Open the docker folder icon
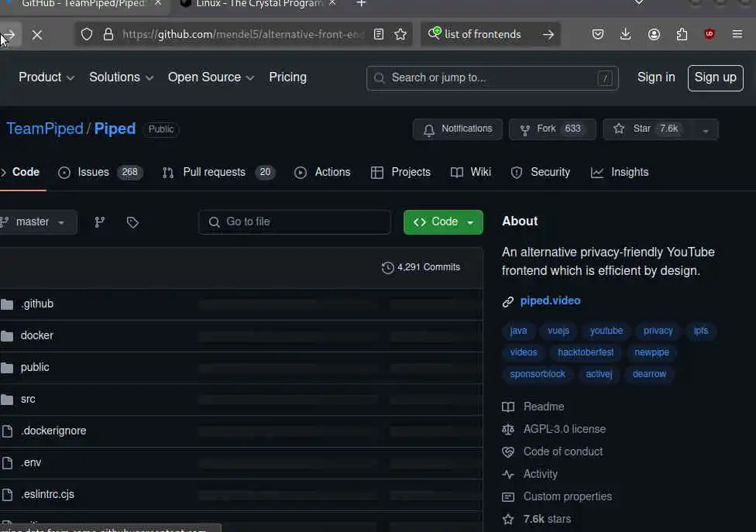 (7, 336)
